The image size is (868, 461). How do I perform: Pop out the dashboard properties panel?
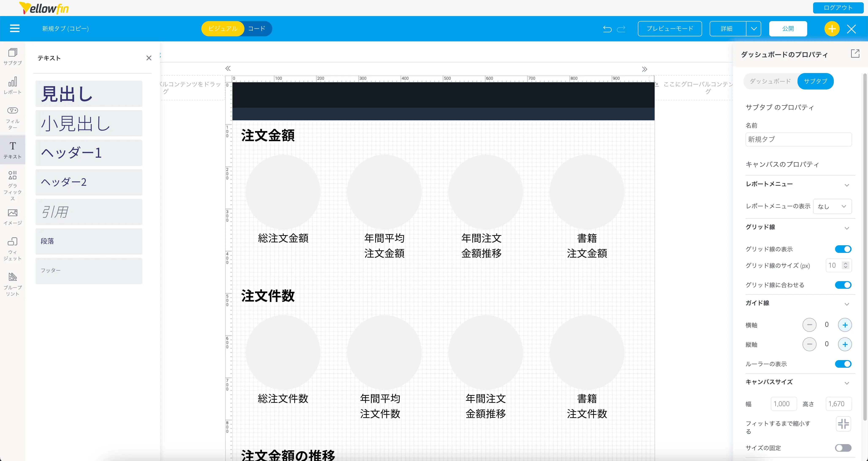click(855, 54)
